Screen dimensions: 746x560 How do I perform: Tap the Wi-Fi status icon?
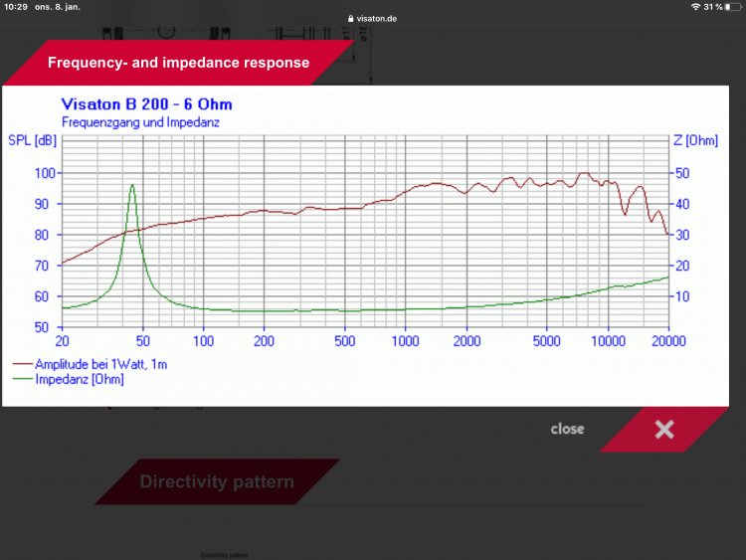click(x=695, y=7)
